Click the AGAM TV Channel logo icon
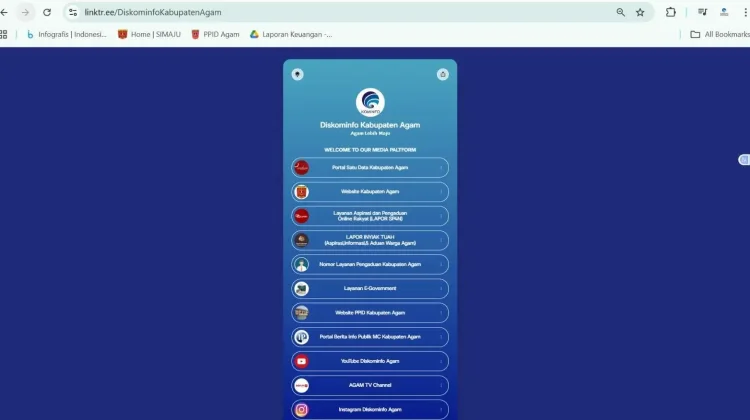 (301, 385)
